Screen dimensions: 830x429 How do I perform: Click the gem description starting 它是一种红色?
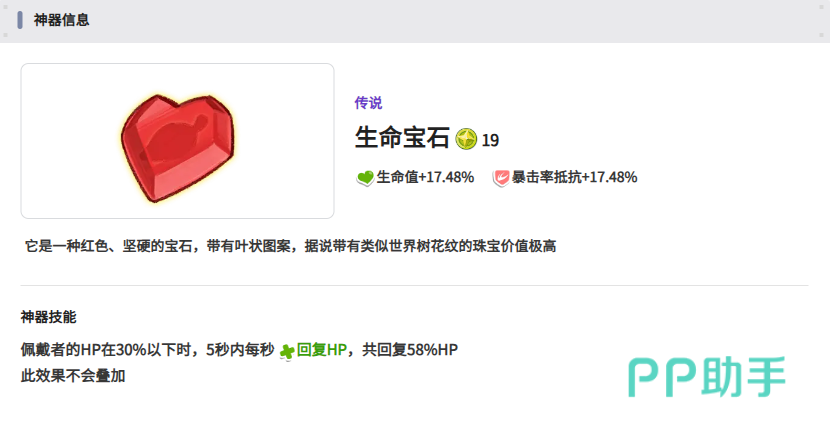coord(291,246)
